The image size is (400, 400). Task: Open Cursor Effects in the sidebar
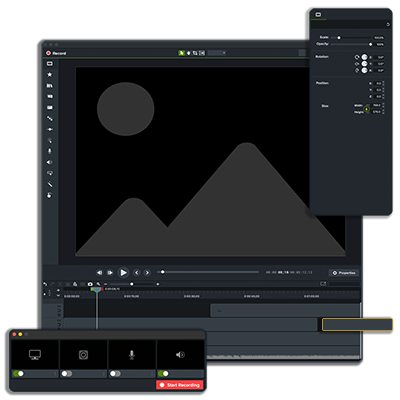coord(50,140)
